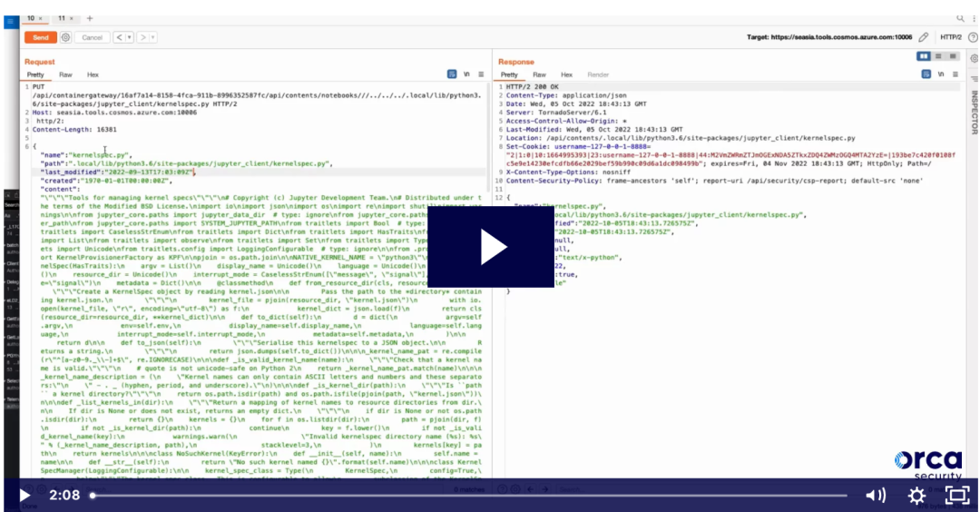980x512 pixels.
Task: Select Response Render view tab
Action: [x=598, y=75]
